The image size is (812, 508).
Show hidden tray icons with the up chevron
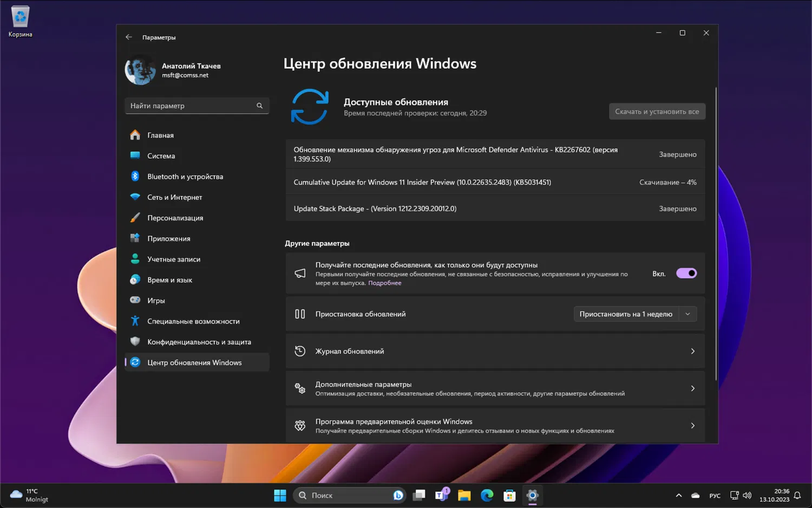(x=679, y=496)
